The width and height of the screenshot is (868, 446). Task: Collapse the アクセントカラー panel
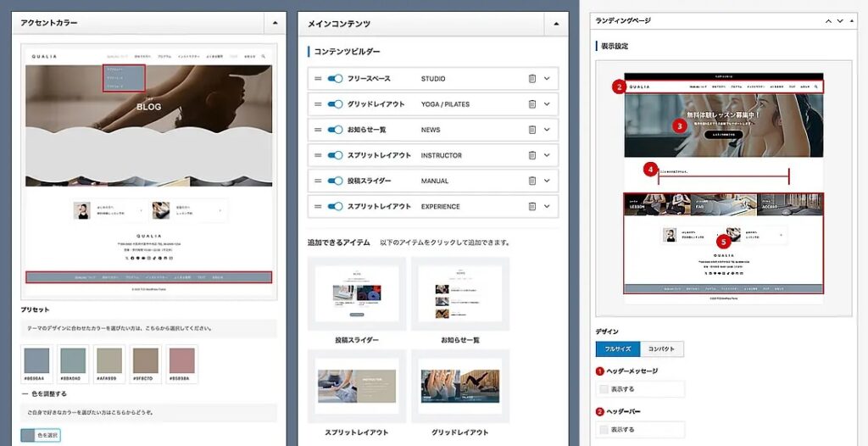pyautogui.click(x=275, y=23)
